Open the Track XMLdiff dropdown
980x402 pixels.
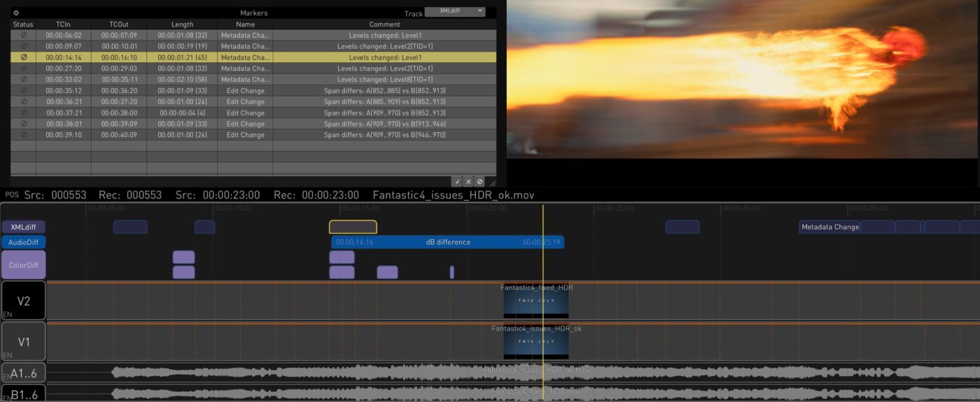[455, 11]
